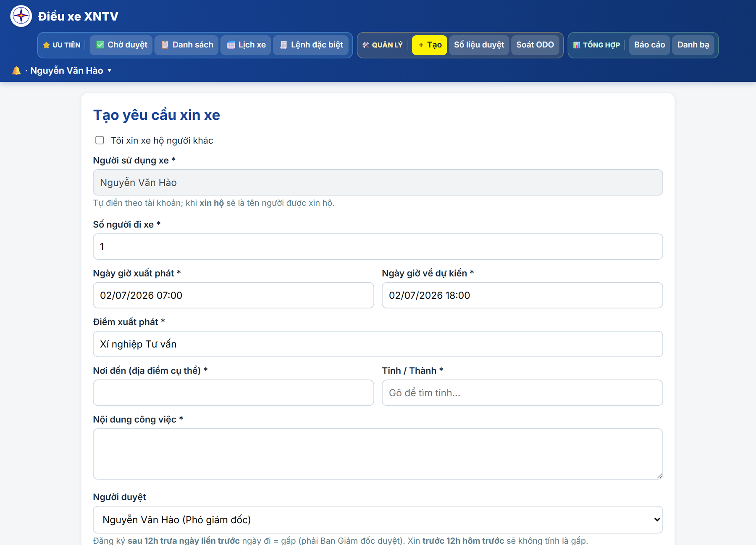This screenshot has width=756, height=545.
Task: Click the "Điều xe XNTV" app title
Action: [x=78, y=16]
